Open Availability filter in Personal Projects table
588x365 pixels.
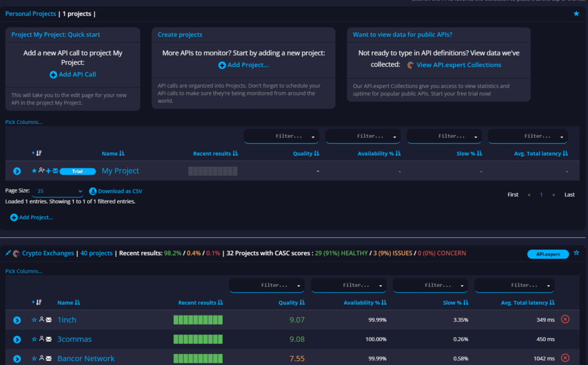point(363,136)
